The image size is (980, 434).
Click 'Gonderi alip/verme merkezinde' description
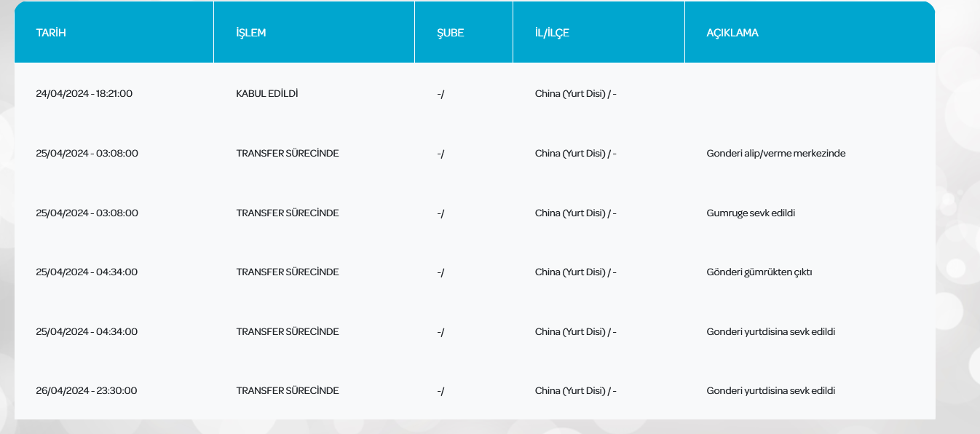click(775, 154)
